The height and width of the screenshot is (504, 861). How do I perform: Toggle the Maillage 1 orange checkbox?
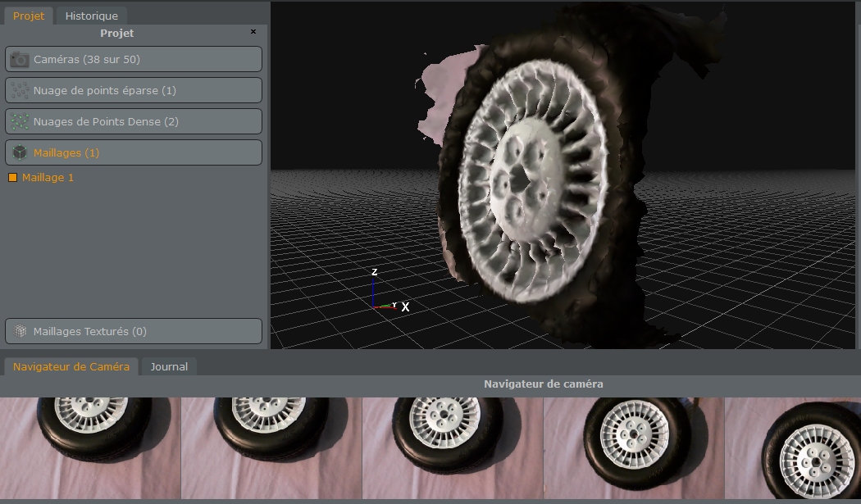(12, 177)
